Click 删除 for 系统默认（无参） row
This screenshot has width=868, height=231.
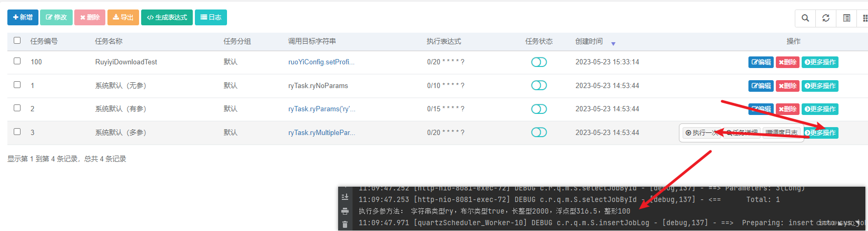(x=787, y=85)
